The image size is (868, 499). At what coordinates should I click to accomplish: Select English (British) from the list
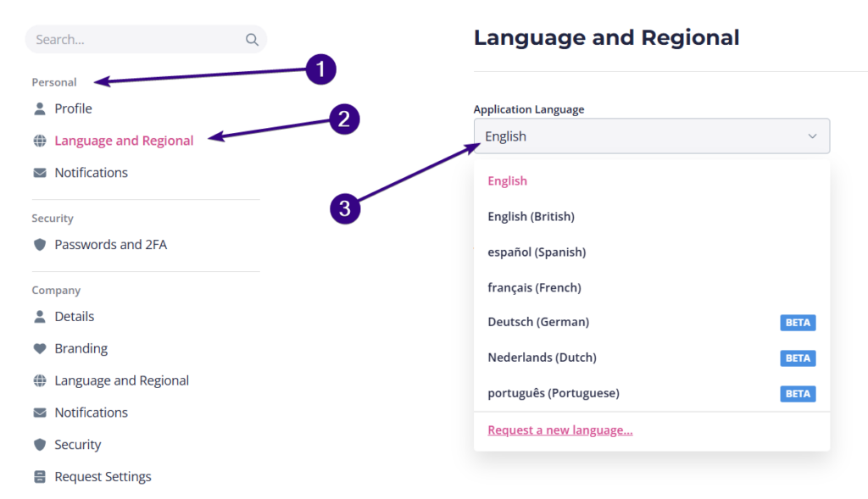tap(531, 217)
